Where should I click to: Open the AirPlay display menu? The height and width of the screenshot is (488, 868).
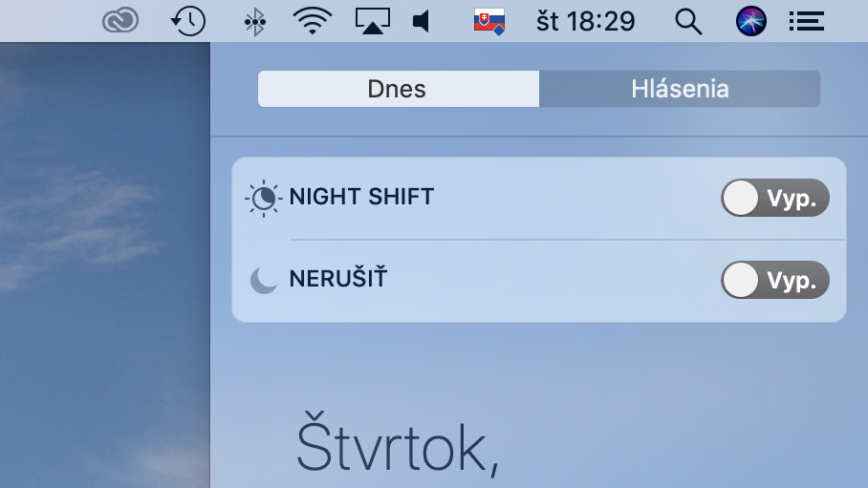click(373, 21)
